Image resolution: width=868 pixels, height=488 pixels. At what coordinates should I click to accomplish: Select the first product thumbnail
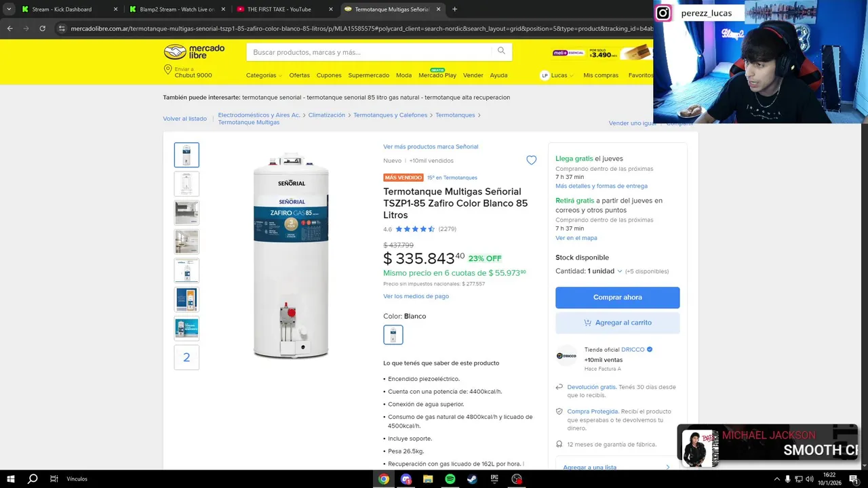click(186, 155)
